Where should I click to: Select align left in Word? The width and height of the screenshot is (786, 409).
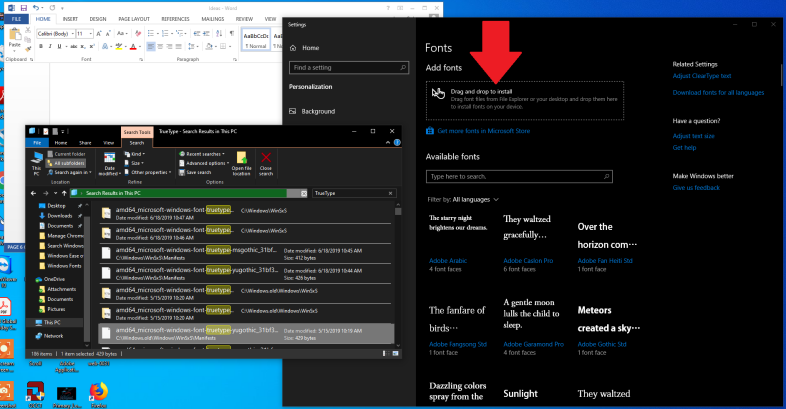tap(151, 47)
